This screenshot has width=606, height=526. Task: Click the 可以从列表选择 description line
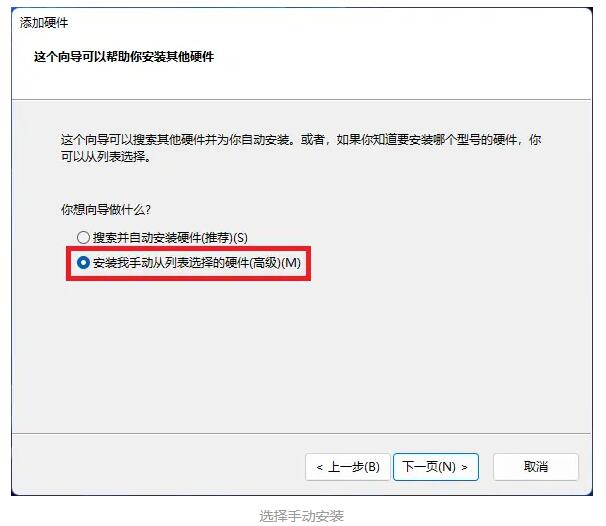[106, 157]
